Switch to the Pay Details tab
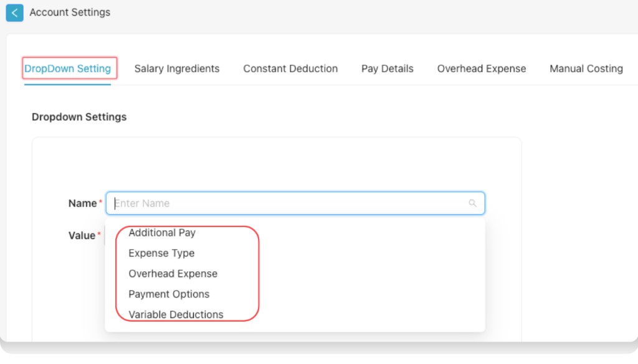Image resolution: width=638 pixels, height=364 pixels. [x=387, y=68]
